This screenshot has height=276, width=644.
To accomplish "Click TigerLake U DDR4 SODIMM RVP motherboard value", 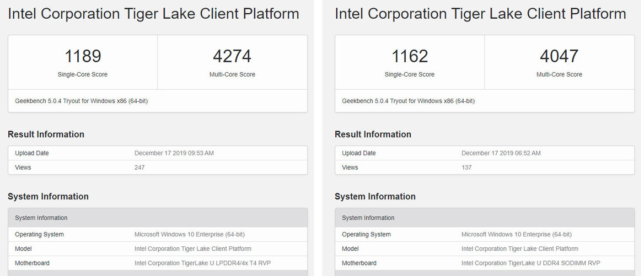I will tap(531, 263).
